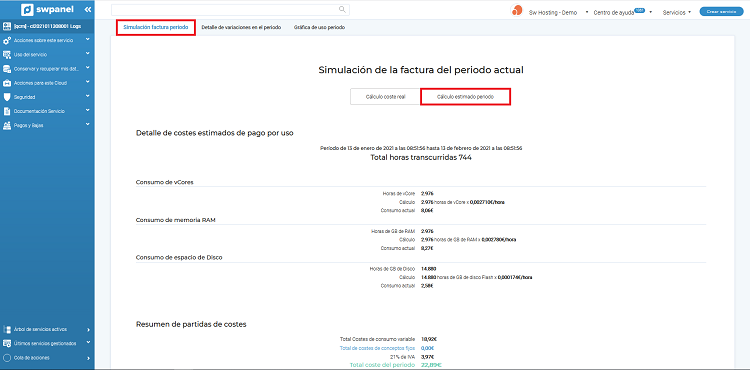Image resolution: width=750 pixels, height=370 pixels.
Task: Click the document icon for Documentación Servicio
Action: (x=7, y=111)
